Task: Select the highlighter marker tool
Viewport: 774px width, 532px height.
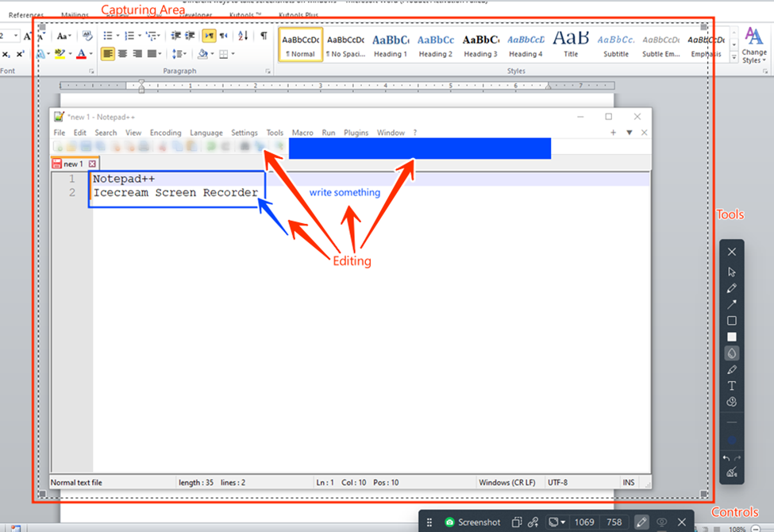Action: click(732, 369)
